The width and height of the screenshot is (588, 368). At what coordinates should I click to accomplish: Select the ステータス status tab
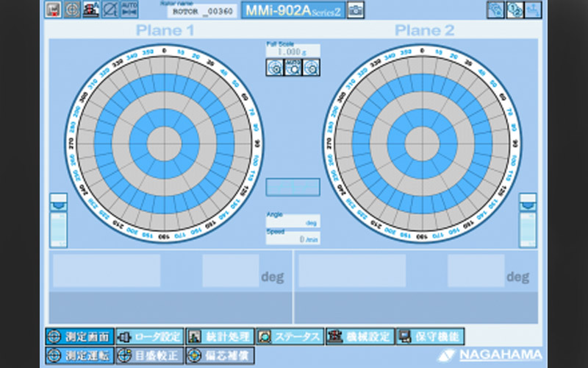pyautogui.click(x=290, y=336)
